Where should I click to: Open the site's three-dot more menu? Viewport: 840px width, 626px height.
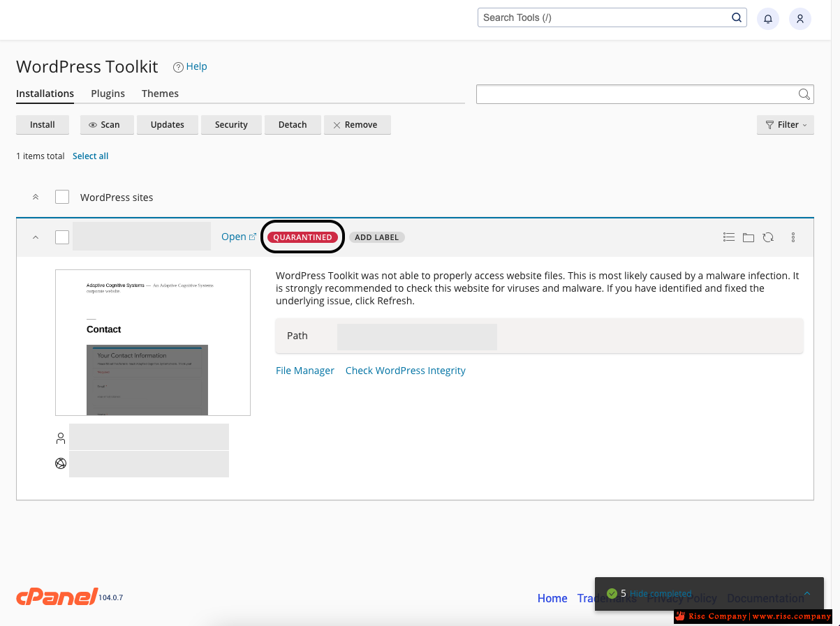(x=793, y=237)
